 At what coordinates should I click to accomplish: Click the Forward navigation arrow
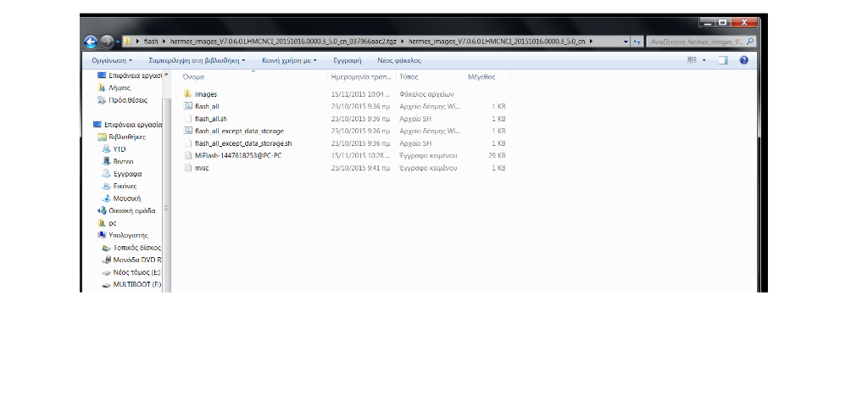pos(107,42)
